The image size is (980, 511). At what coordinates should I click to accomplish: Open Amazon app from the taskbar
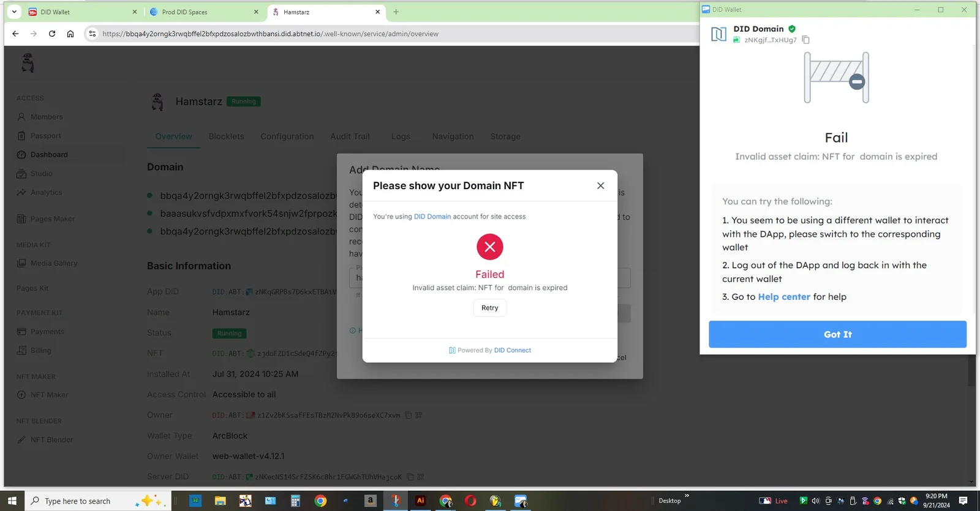[x=371, y=501]
